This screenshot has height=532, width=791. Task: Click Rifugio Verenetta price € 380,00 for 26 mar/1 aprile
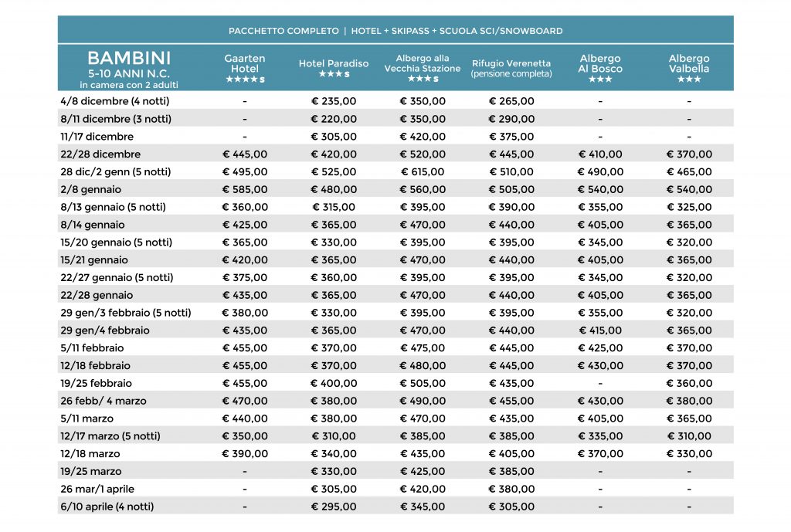click(x=511, y=489)
